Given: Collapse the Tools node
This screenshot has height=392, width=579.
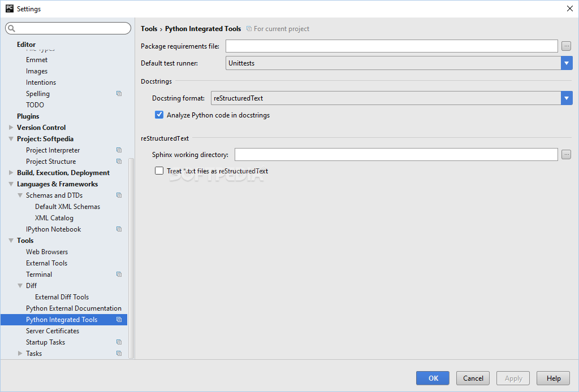Looking at the screenshot, I should 11,241.
